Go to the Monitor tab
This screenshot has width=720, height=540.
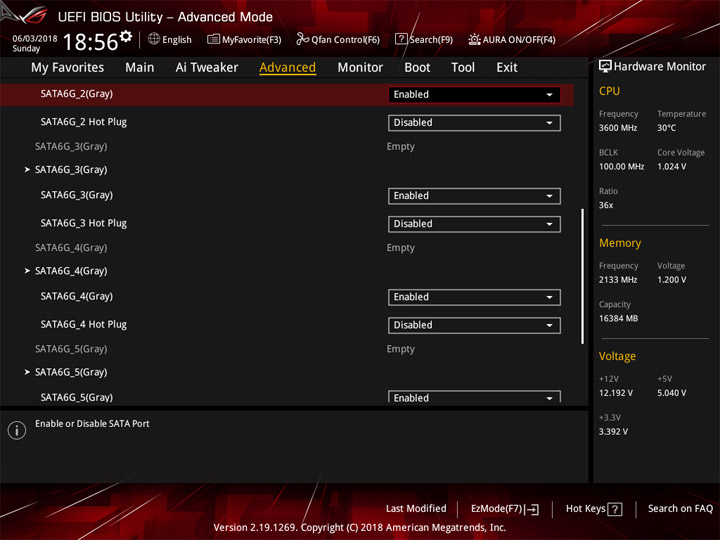click(360, 68)
